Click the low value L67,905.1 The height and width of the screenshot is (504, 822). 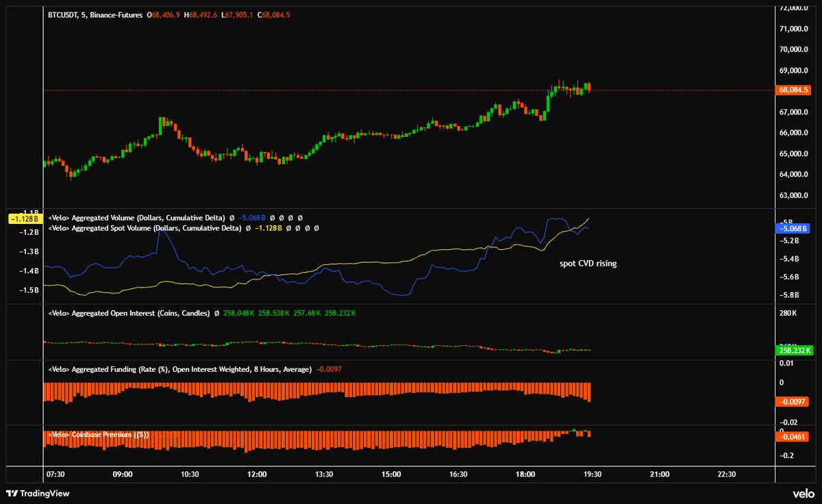(x=238, y=14)
